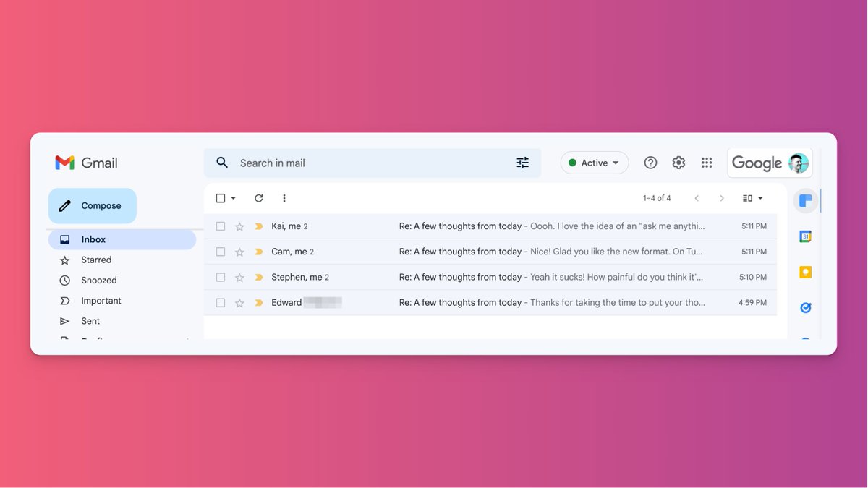
Task: Select the checkbox for Cam's email
Action: (221, 252)
